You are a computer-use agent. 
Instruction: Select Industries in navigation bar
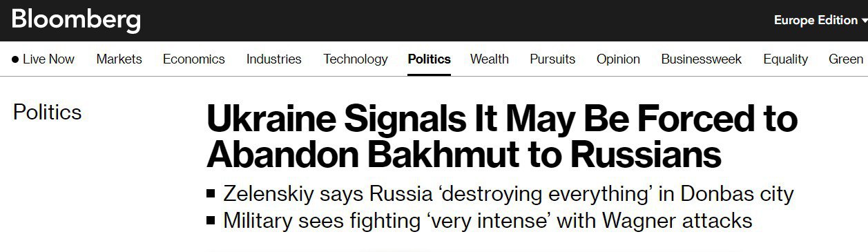click(x=274, y=59)
